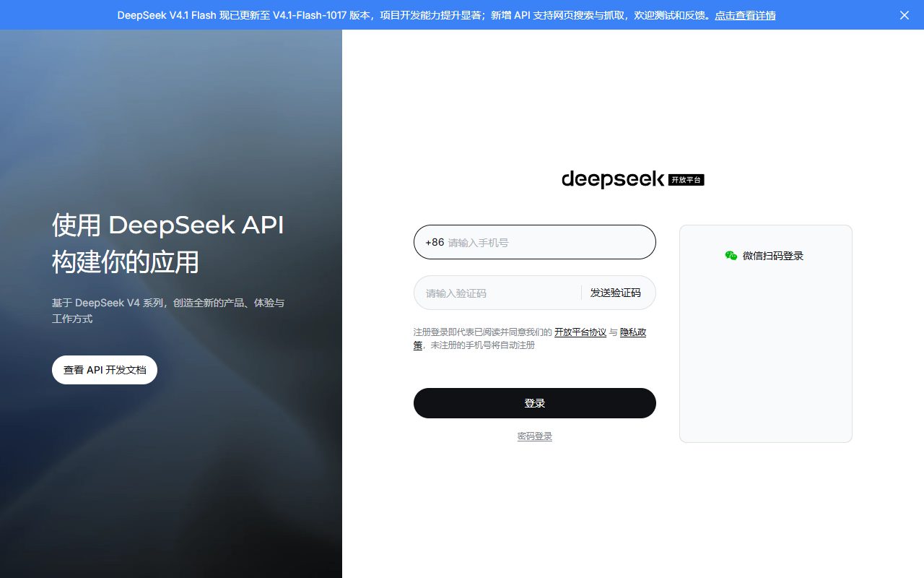The height and width of the screenshot is (578, 924).
Task: Open the 开放平台协议 agreement link
Action: point(580,332)
